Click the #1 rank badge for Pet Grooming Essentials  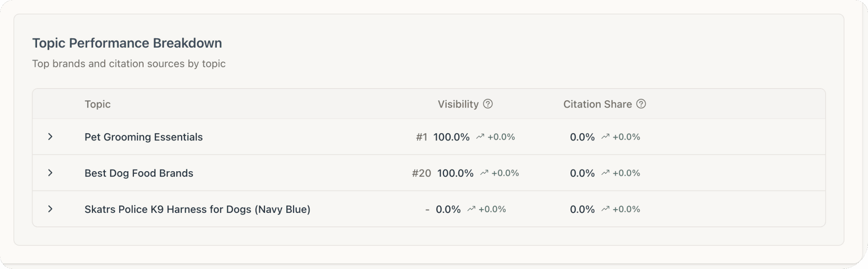421,137
